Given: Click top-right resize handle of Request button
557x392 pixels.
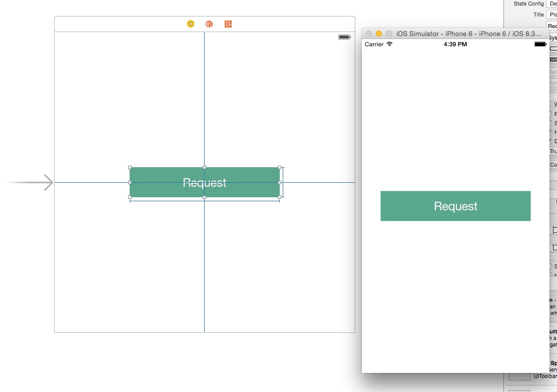Looking at the screenshot, I should pos(280,167).
